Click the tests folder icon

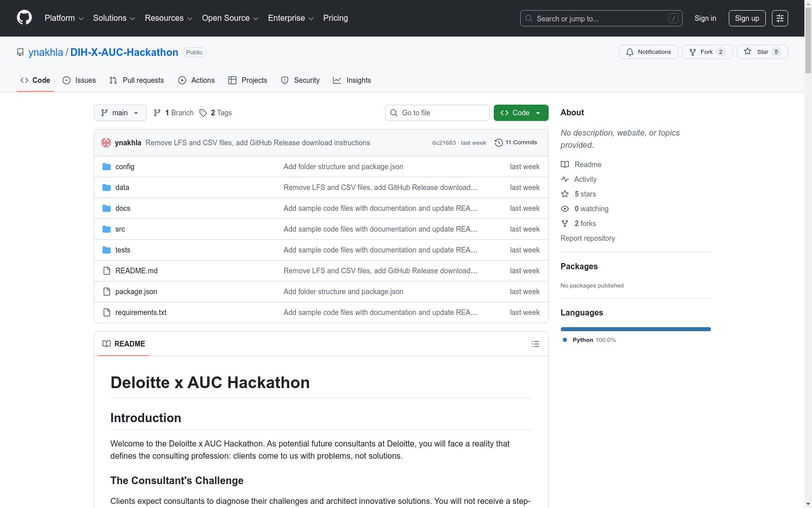pyautogui.click(x=107, y=250)
